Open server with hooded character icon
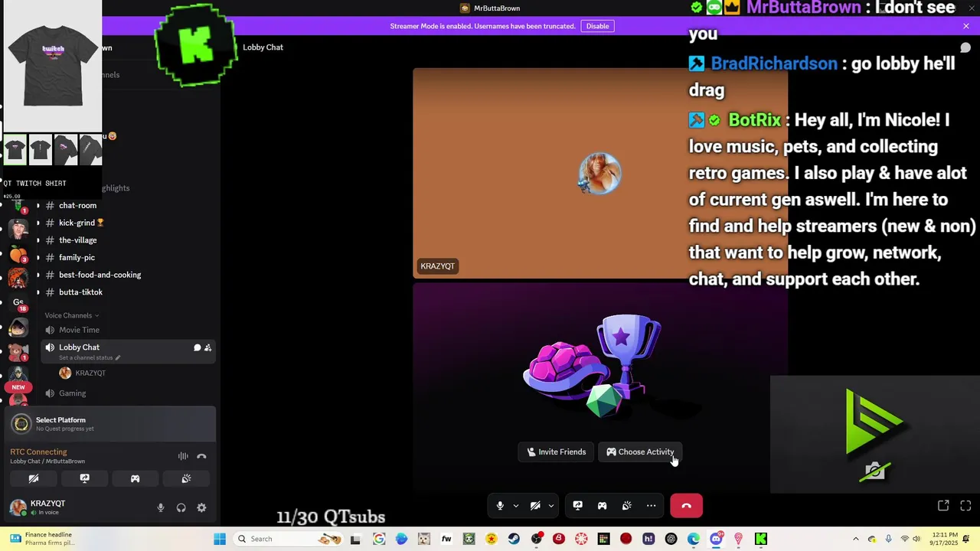 (18, 328)
